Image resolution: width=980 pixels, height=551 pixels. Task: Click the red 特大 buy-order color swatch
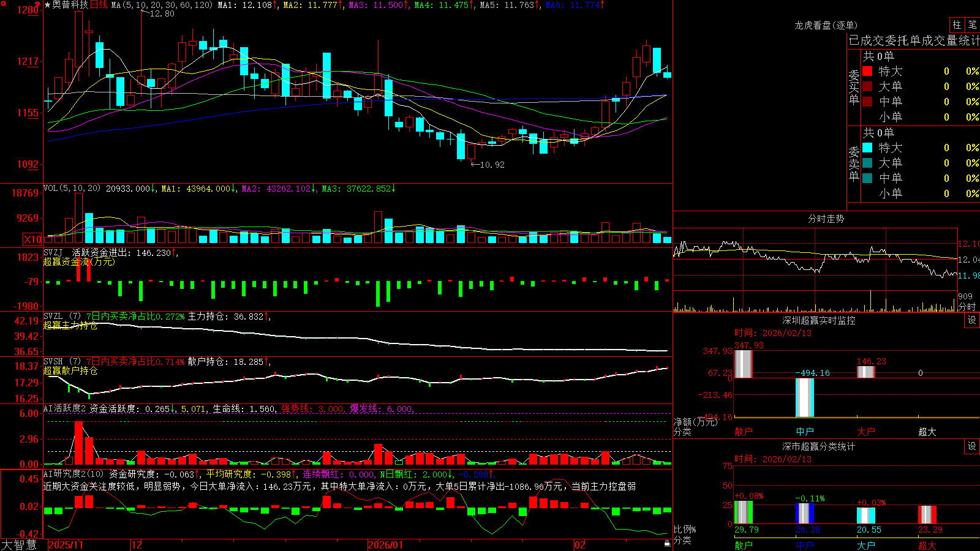click(x=867, y=71)
